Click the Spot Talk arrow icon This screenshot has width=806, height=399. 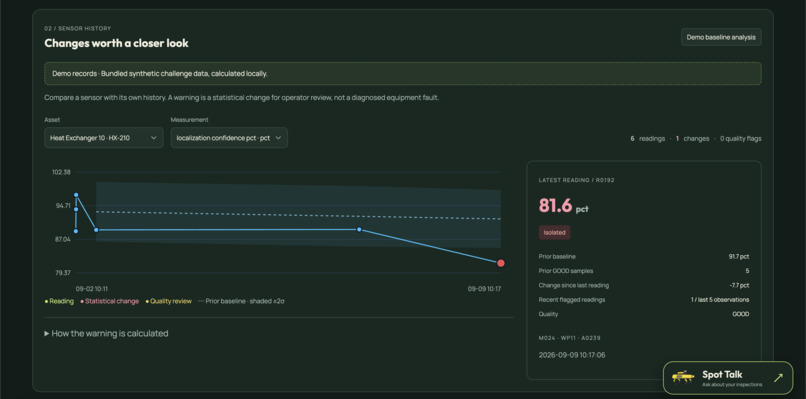[x=778, y=378]
